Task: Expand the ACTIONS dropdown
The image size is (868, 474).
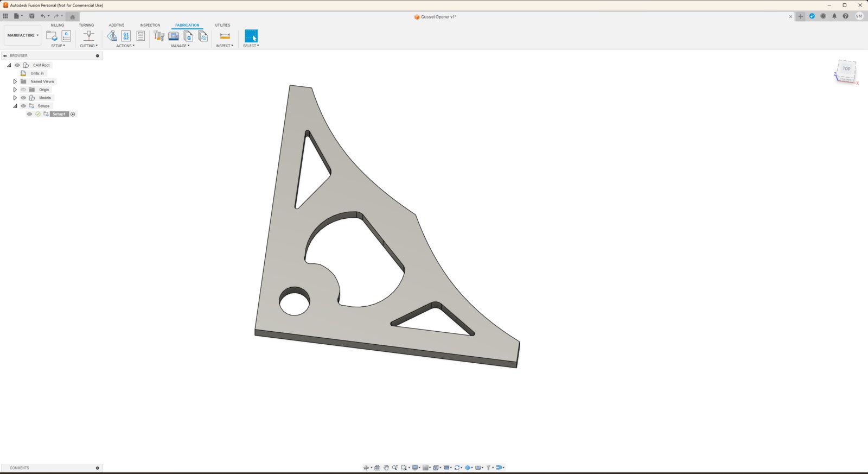Action: pos(125,46)
